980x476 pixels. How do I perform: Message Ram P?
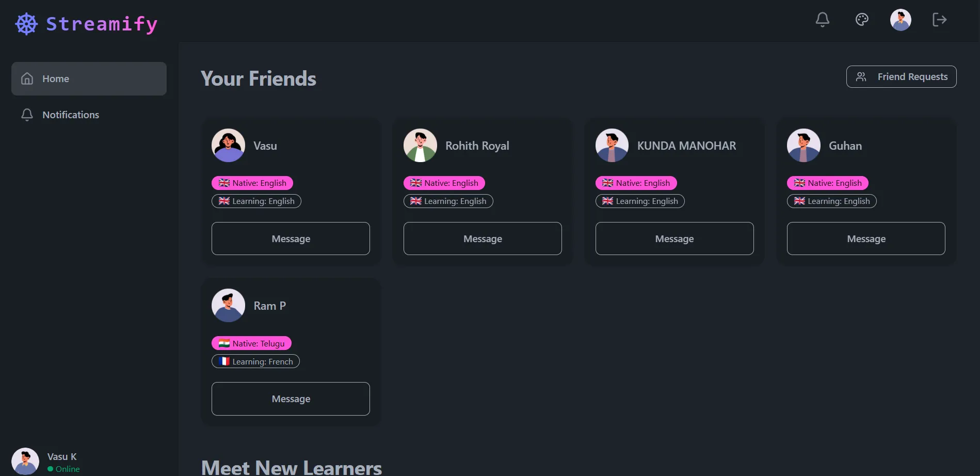291,399
